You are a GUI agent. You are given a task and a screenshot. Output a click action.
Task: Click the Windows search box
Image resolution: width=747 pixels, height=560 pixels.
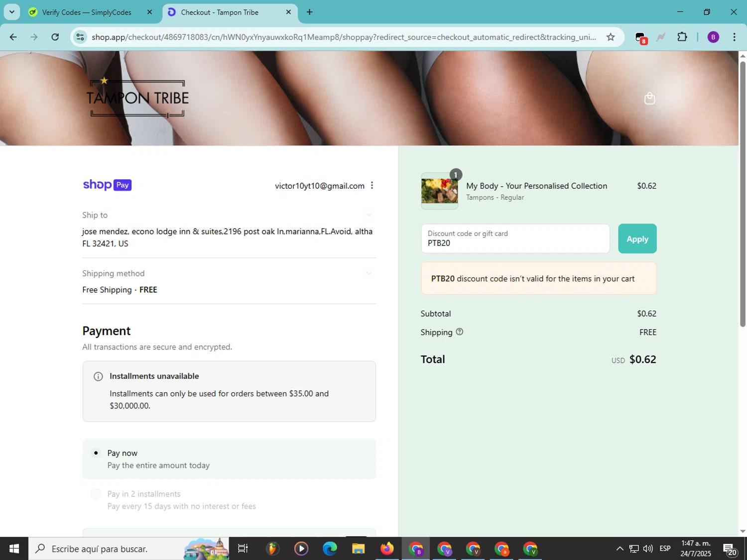[x=128, y=549]
